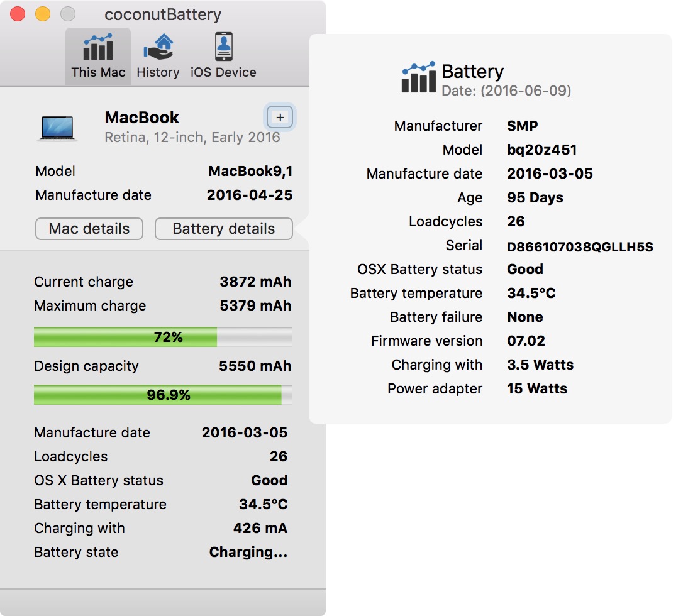Click the MacBook9,1 model identifier
The height and width of the screenshot is (616, 688).
click(x=250, y=172)
